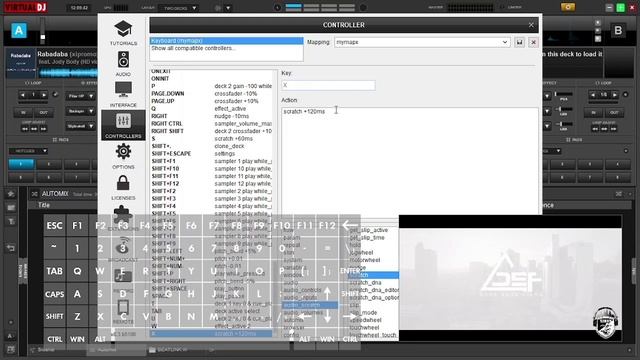The image size is (640, 360).
Task: Open the right deck pads page dropdown
Action: pyautogui.click(x=558, y=151)
